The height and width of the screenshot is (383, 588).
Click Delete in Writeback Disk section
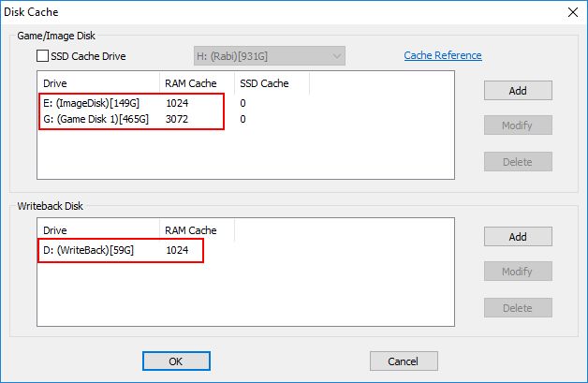pos(518,308)
